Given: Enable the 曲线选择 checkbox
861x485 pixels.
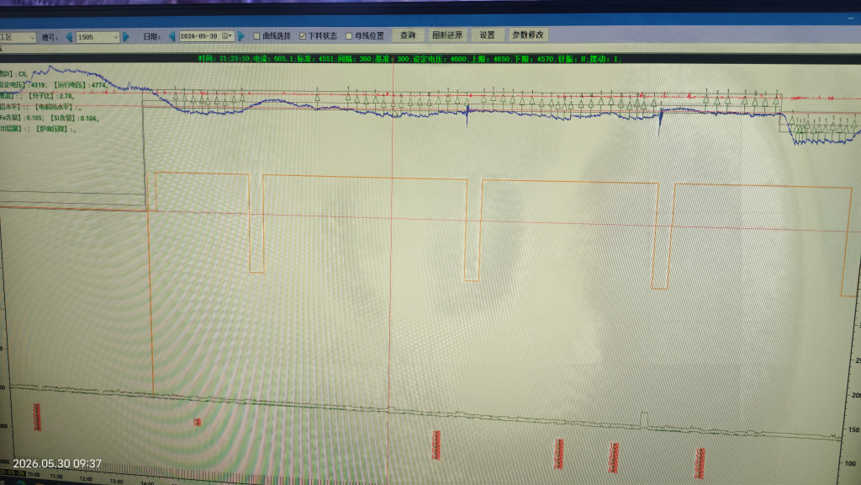Looking at the screenshot, I should pos(256,36).
